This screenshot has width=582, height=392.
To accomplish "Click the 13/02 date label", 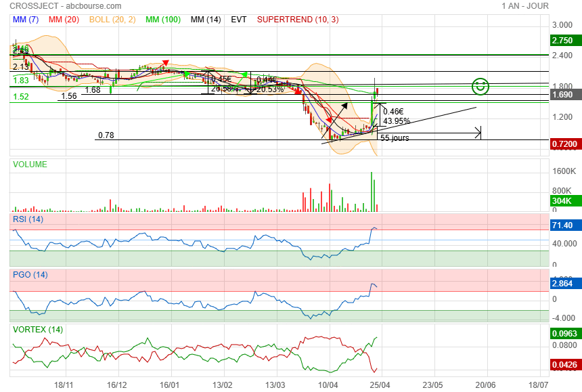I will [223, 385].
